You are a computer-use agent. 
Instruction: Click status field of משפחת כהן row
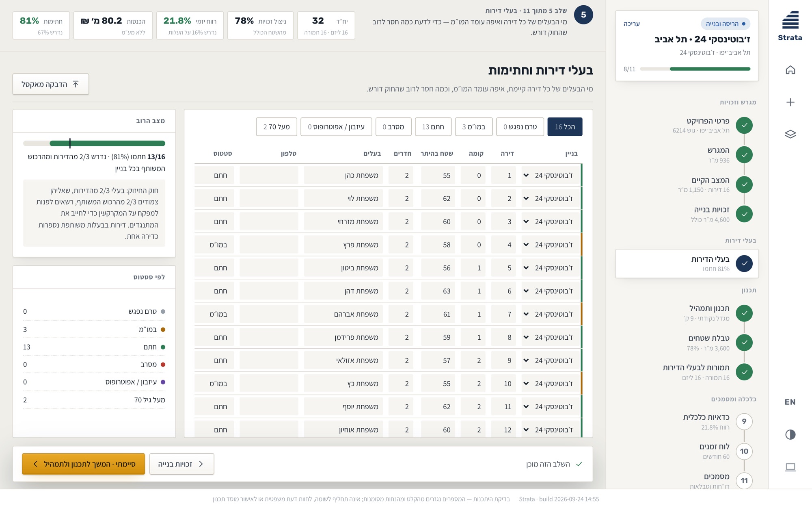pyautogui.click(x=214, y=175)
